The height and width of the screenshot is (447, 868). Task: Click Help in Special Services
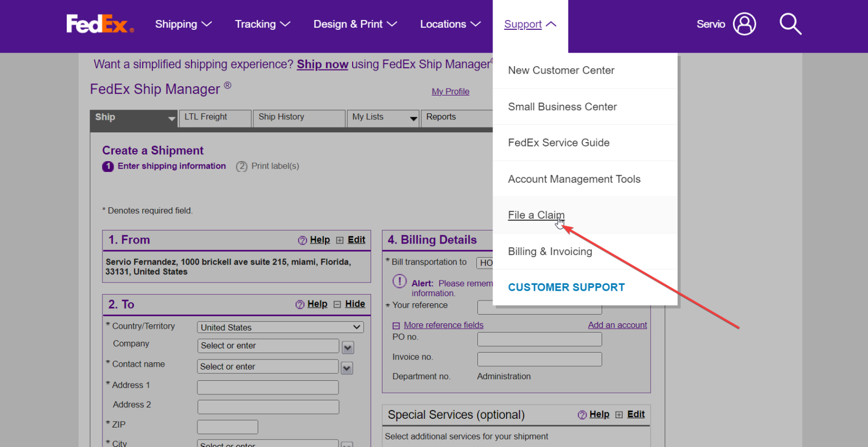point(599,414)
